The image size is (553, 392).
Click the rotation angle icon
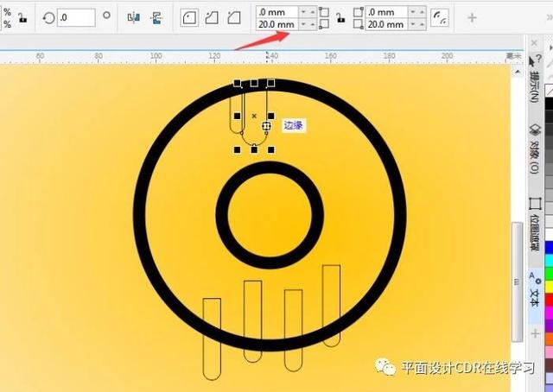(x=48, y=17)
